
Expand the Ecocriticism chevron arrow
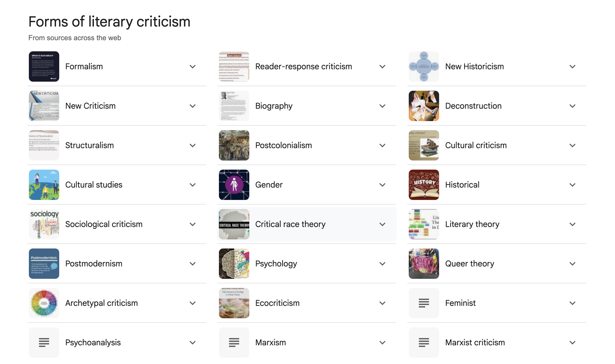pos(382,303)
